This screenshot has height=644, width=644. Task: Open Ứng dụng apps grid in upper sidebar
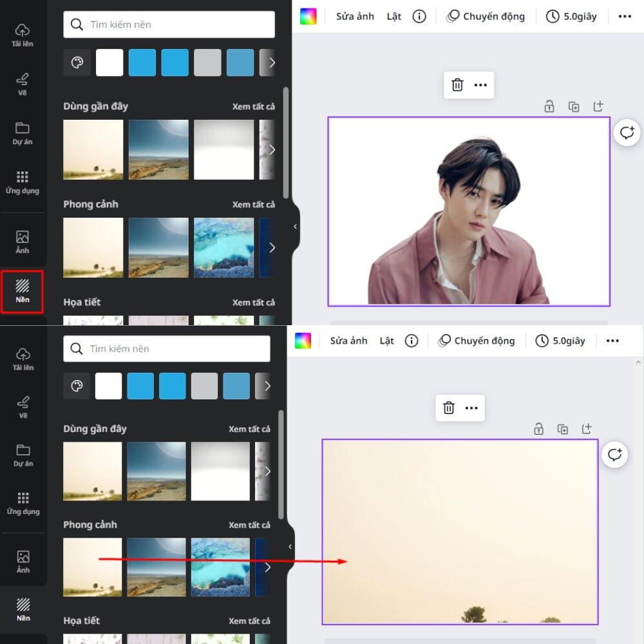(x=22, y=183)
